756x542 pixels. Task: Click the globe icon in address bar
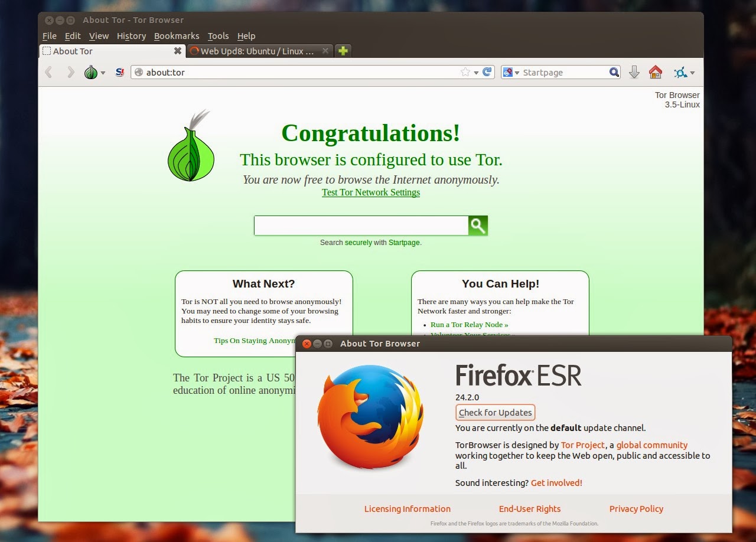(139, 72)
